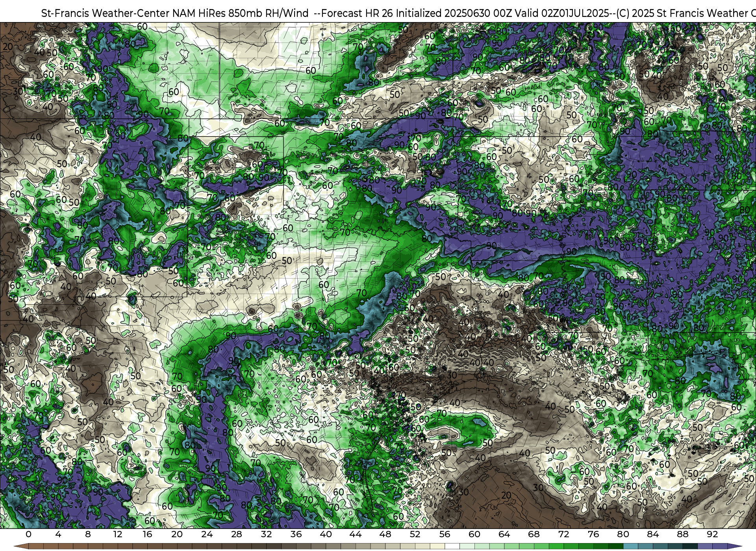756x551 pixels.
Task: Click the colorbar label "0"
Action: point(28,534)
